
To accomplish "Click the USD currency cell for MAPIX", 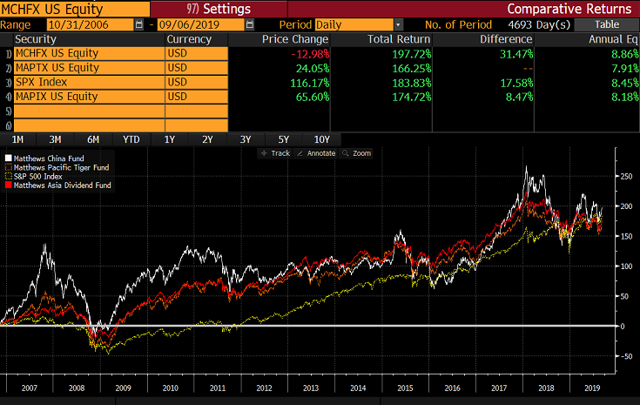I will click(x=196, y=96).
